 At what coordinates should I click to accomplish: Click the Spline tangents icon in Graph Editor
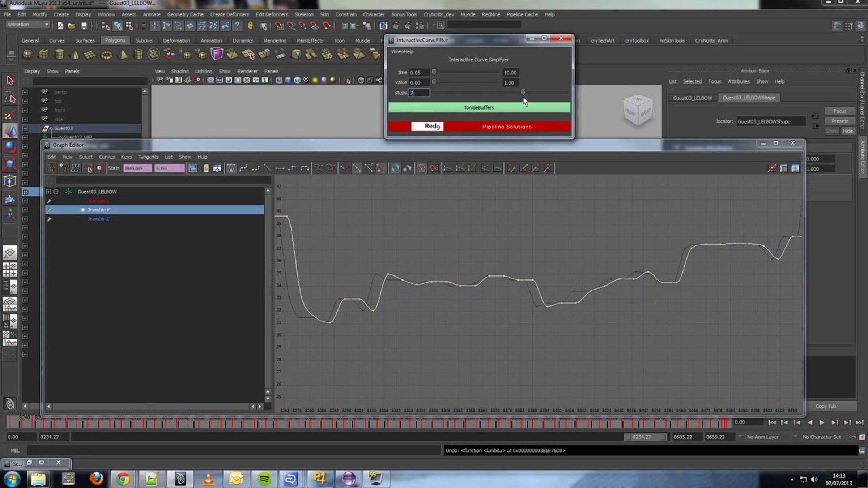click(243, 168)
